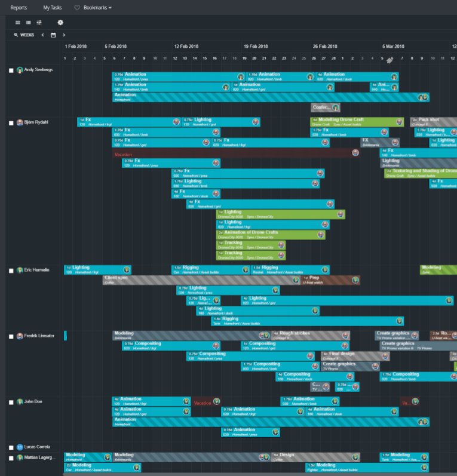Select the expanded list view icon
The image size is (457, 476).
pos(28,23)
